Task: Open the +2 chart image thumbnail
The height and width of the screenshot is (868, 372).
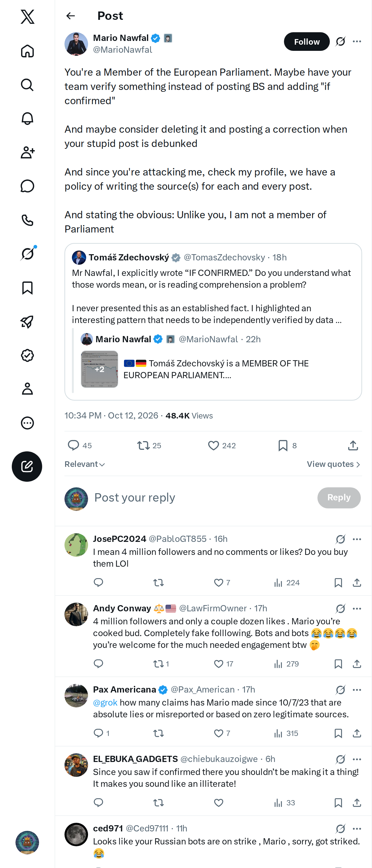Action: (100, 369)
